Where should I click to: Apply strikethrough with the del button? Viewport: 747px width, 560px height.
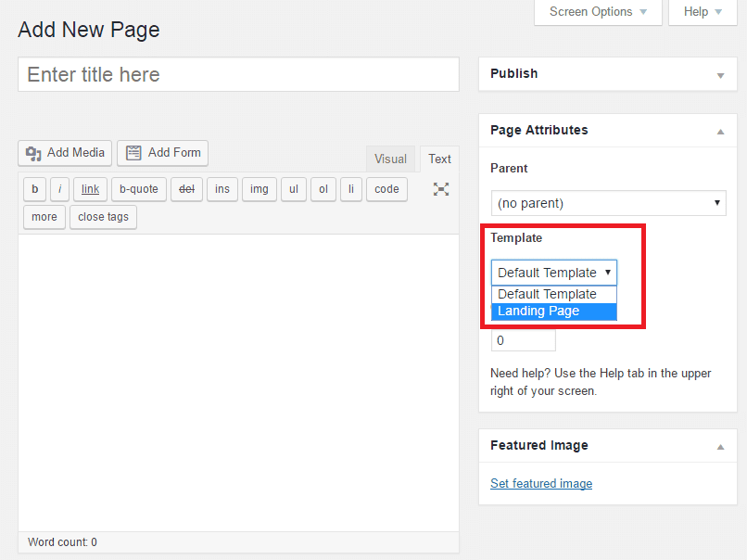tap(186, 189)
